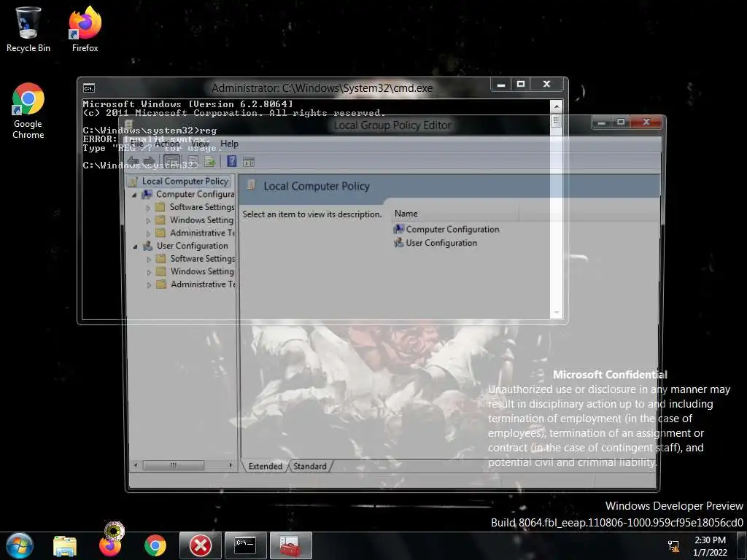The height and width of the screenshot is (560, 747).
Task: Collapse the User Configuration tree node arrow
Action: [x=135, y=246]
